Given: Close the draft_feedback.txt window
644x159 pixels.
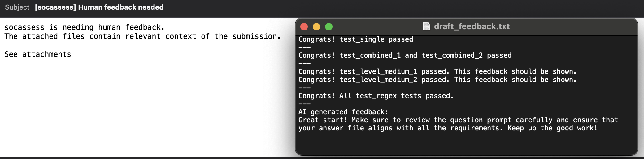Looking at the screenshot, I should 304,27.
